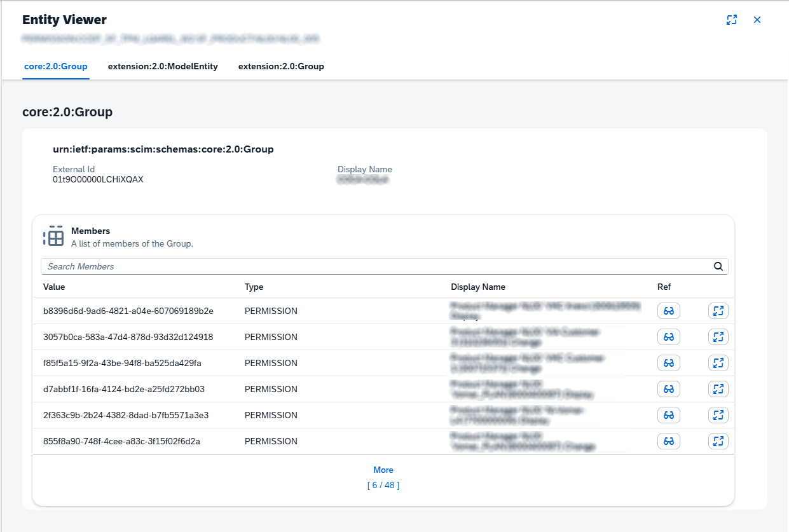Viewport: 789px width, 532px height.
Task: Switch to extension:2.0:ModelEntity tab
Action: point(163,66)
